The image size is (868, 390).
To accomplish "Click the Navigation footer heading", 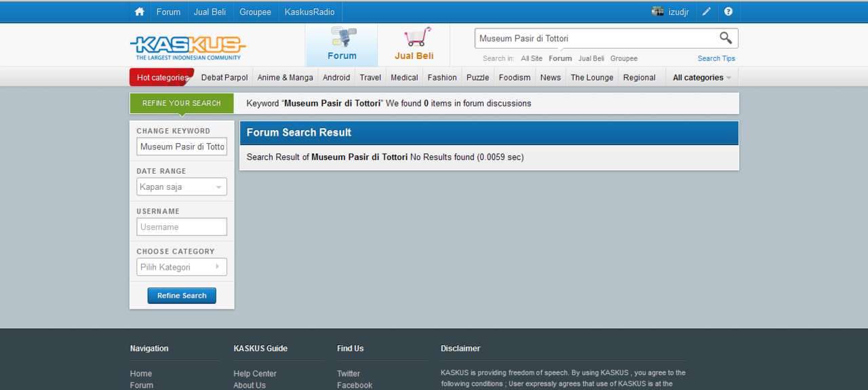I will point(149,349).
